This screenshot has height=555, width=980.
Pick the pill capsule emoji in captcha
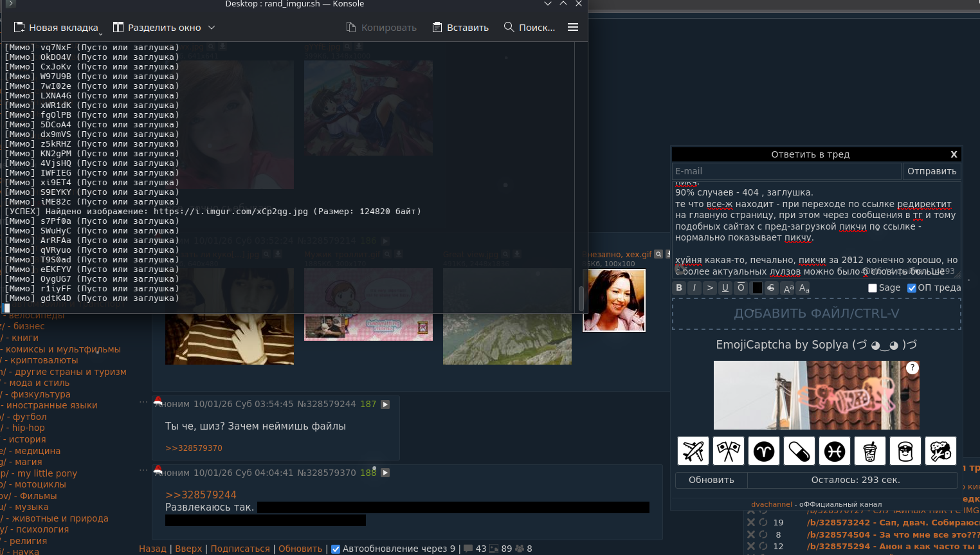(x=799, y=451)
